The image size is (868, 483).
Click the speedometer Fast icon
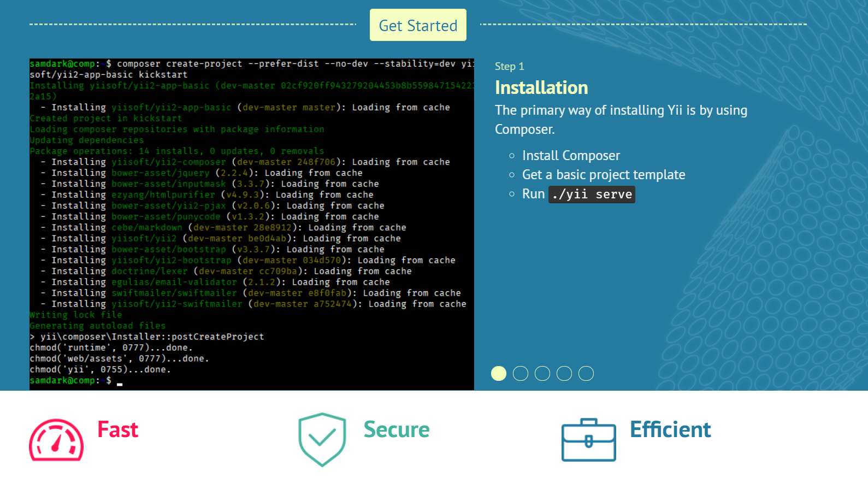(56, 440)
